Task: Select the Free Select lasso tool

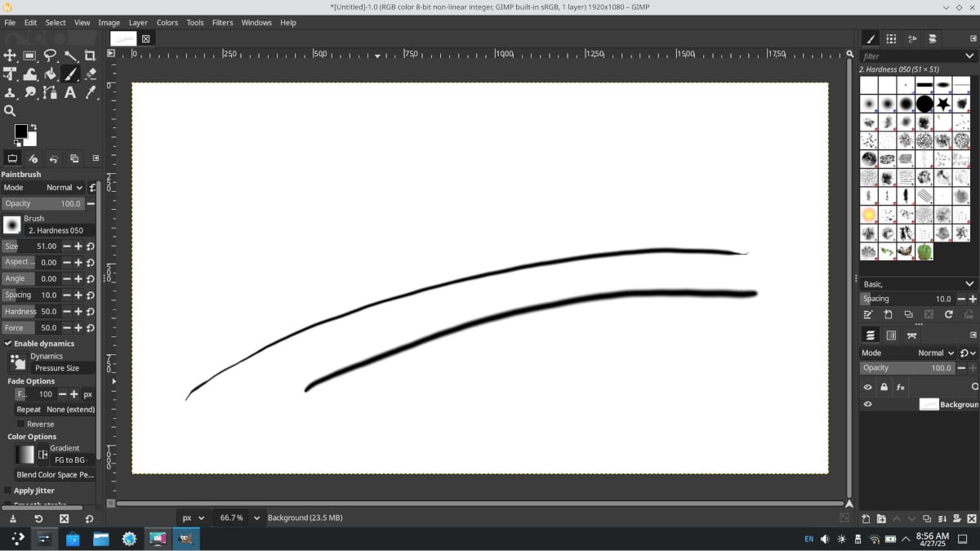Action: click(50, 56)
